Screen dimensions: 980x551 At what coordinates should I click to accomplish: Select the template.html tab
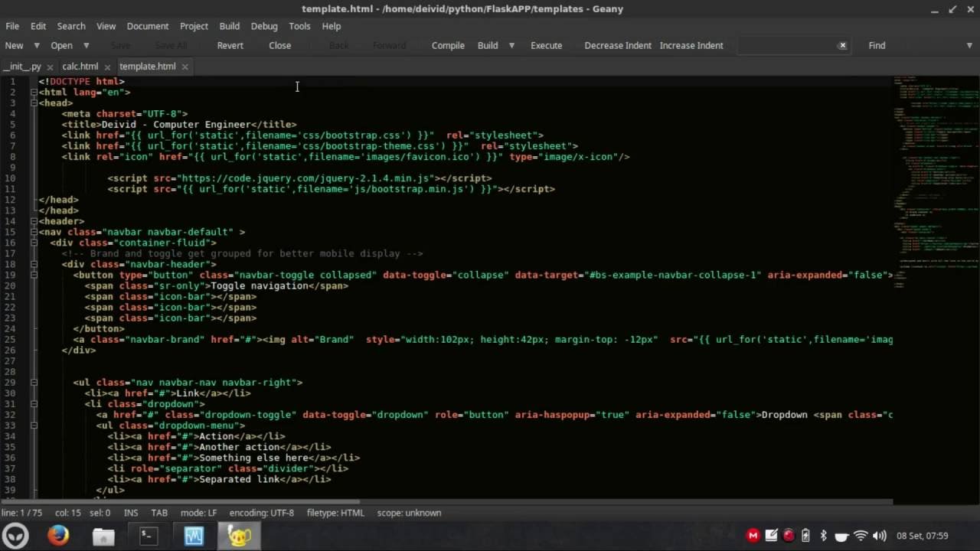coord(148,67)
